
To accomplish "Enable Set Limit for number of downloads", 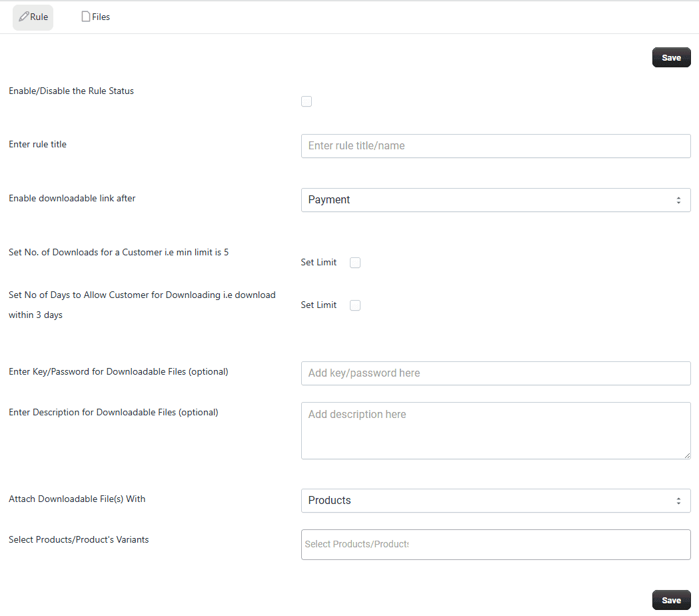I will tap(355, 263).
